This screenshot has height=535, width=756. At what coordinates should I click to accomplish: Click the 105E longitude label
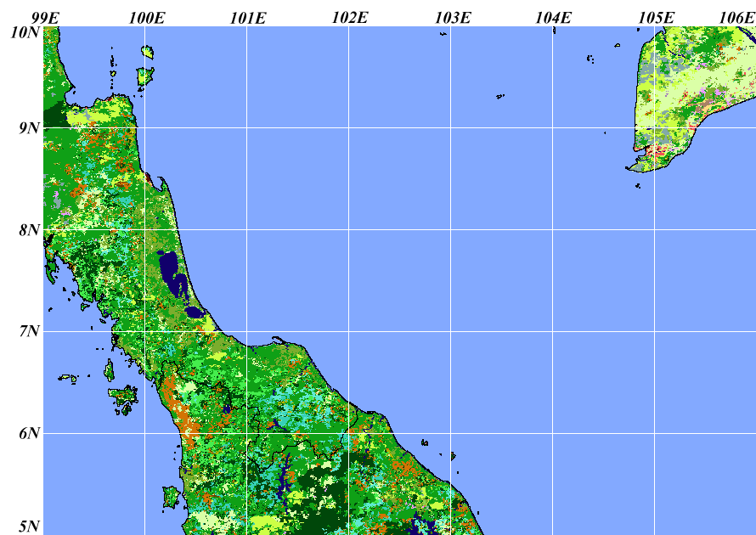[657, 19]
